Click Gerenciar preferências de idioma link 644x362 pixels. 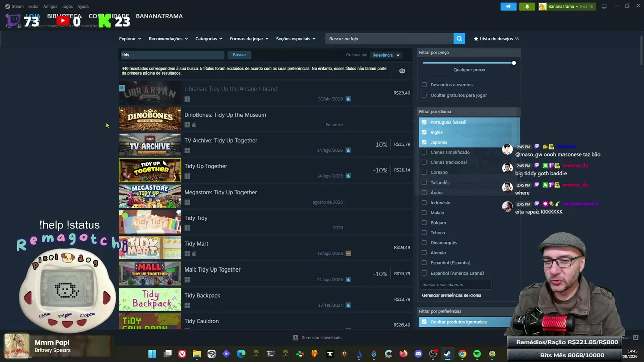[451, 295]
